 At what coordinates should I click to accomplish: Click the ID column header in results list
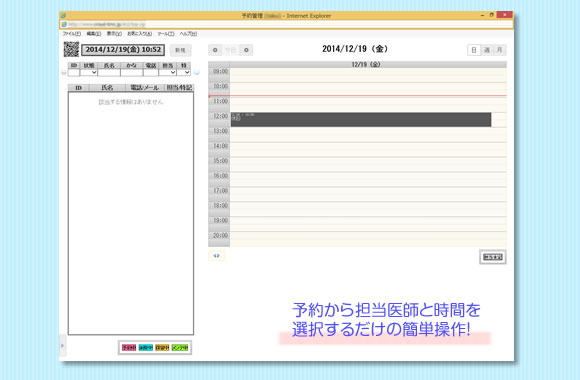click(78, 88)
